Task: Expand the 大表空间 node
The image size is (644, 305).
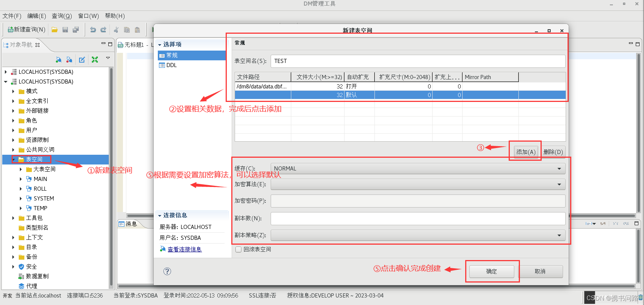Action: 21,169
